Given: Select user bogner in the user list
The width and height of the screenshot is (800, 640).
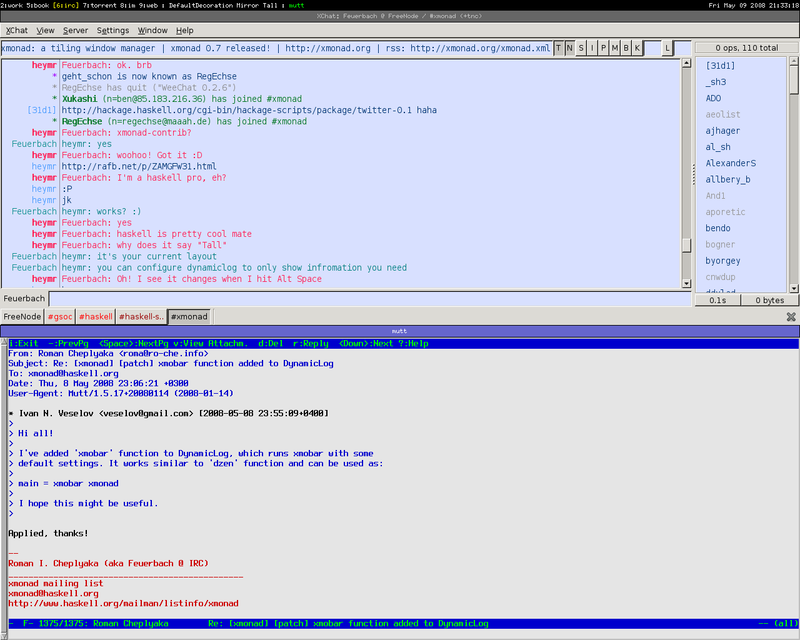Looking at the screenshot, I should click(x=720, y=245).
